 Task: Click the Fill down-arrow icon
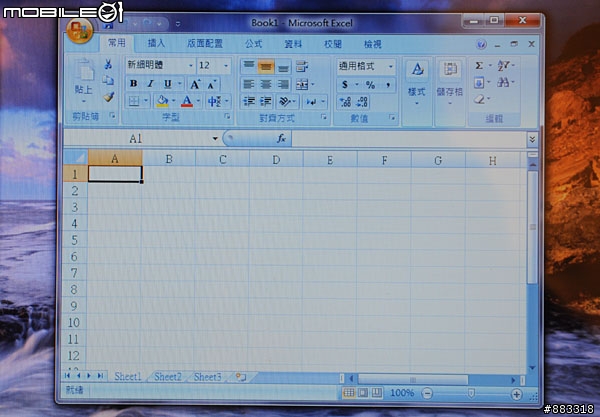point(479,83)
